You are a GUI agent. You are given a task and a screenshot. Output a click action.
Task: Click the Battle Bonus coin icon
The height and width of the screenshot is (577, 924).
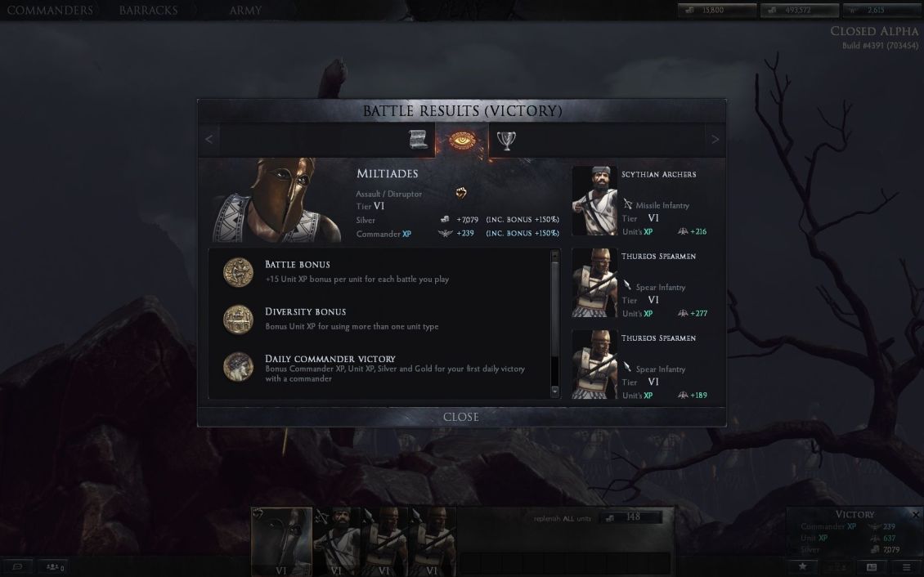(x=238, y=272)
